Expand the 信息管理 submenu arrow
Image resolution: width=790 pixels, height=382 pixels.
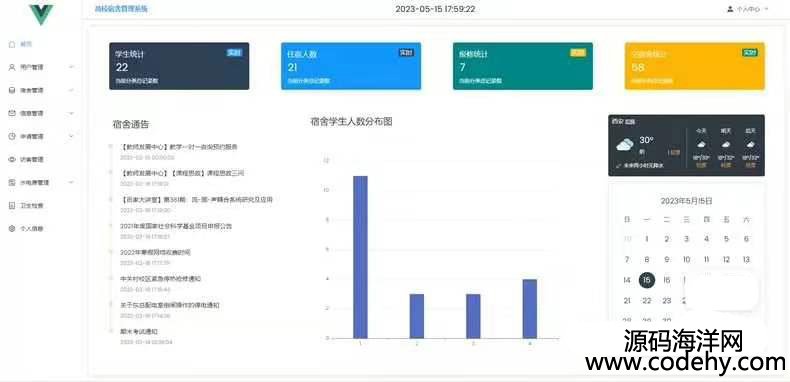point(71,113)
